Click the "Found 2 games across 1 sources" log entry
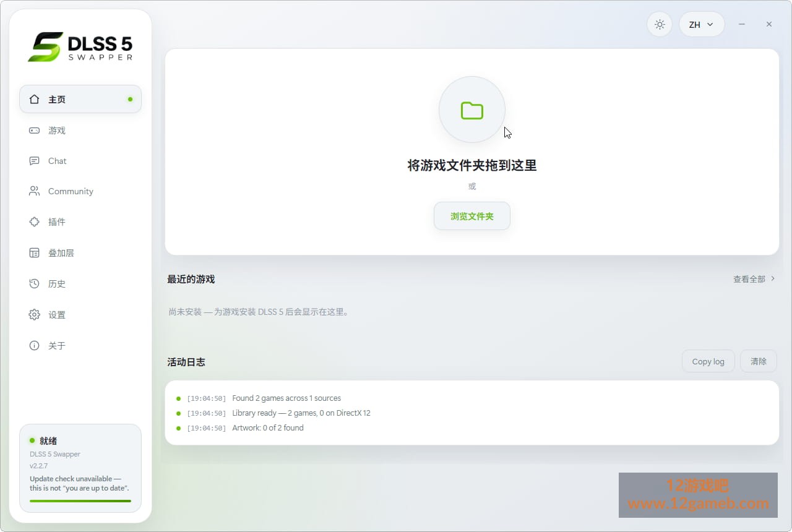Image resolution: width=792 pixels, height=532 pixels. tap(286, 398)
